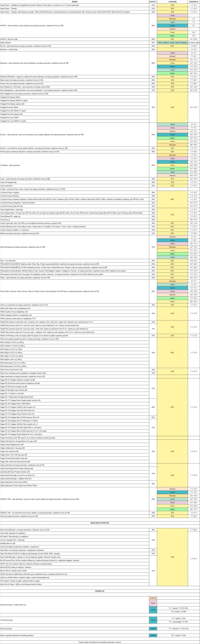This screenshot has height=644, width=200.
Task: Click the 'Dani Novexperta' brand cell
Action: (x=74, y=247)
